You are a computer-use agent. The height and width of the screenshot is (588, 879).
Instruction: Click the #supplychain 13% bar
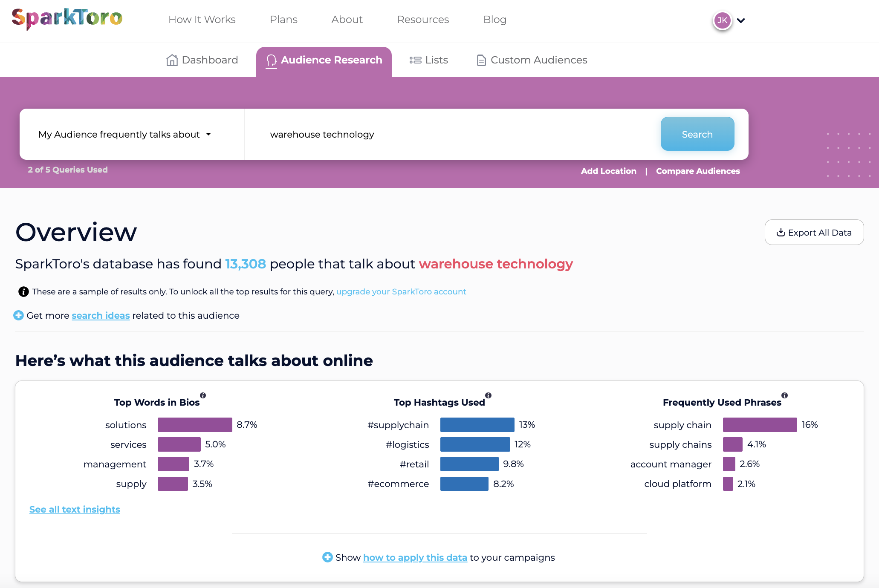(477, 425)
